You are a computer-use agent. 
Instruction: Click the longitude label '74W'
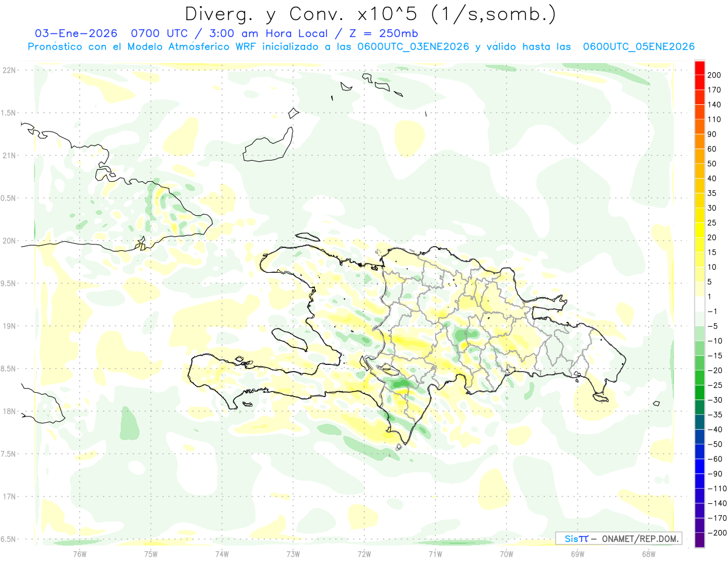(x=222, y=553)
